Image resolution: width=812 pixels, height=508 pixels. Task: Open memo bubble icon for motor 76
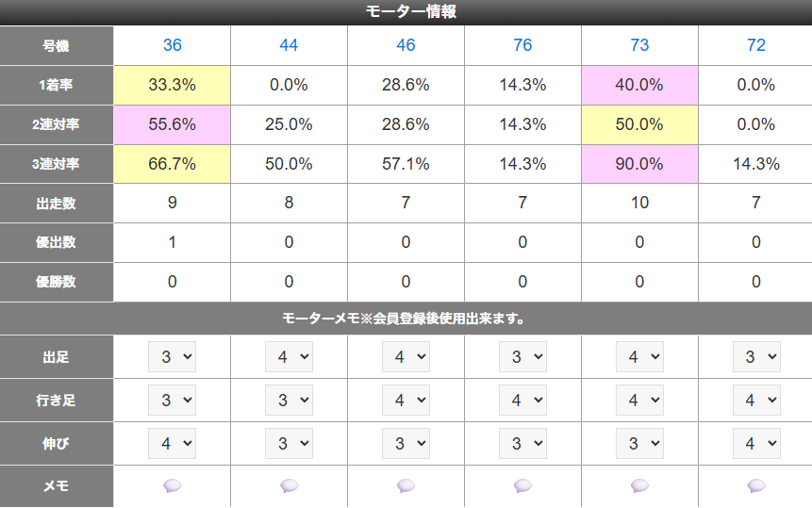(x=522, y=485)
